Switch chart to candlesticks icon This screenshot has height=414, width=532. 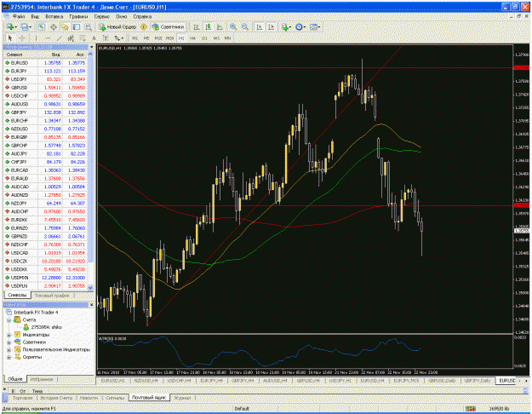(208, 27)
